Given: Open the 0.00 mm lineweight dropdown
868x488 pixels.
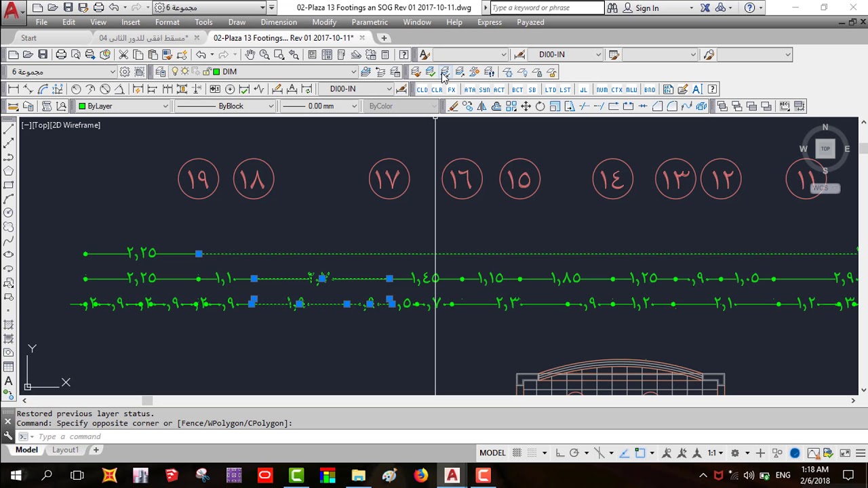Looking at the screenshot, I should [319, 106].
